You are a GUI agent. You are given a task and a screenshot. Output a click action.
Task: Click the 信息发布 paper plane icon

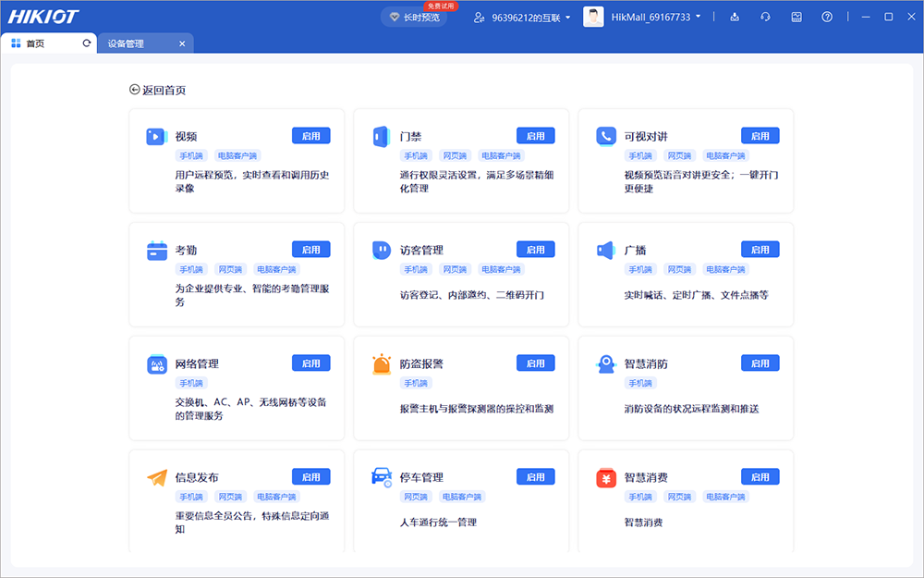click(156, 478)
